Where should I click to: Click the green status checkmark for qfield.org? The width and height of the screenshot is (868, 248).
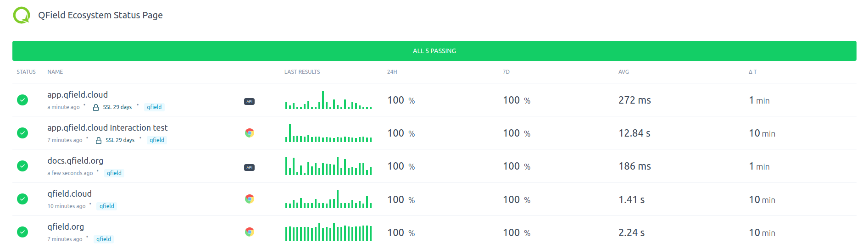coord(22,232)
